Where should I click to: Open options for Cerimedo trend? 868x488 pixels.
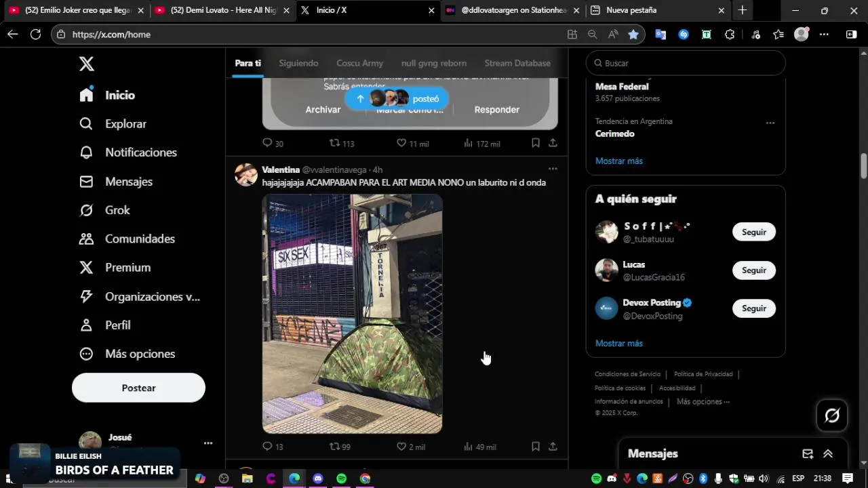[770, 123]
